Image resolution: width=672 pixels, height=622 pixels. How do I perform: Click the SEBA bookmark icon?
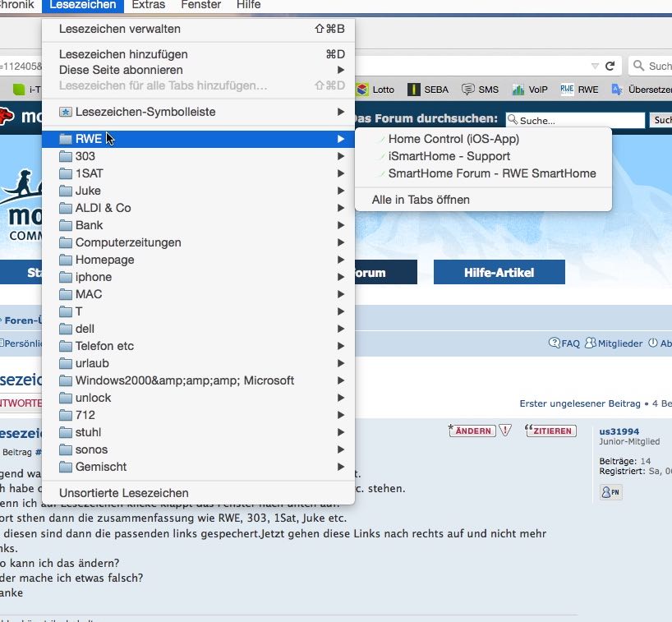click(x=413, y=90)
